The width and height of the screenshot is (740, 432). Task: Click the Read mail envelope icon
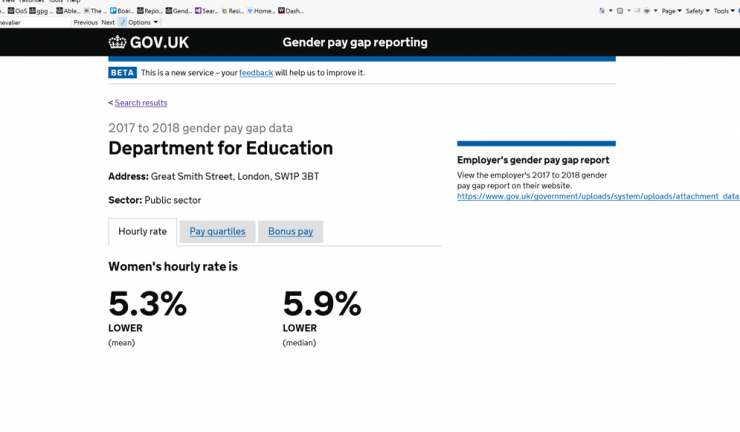coord(637,10)
